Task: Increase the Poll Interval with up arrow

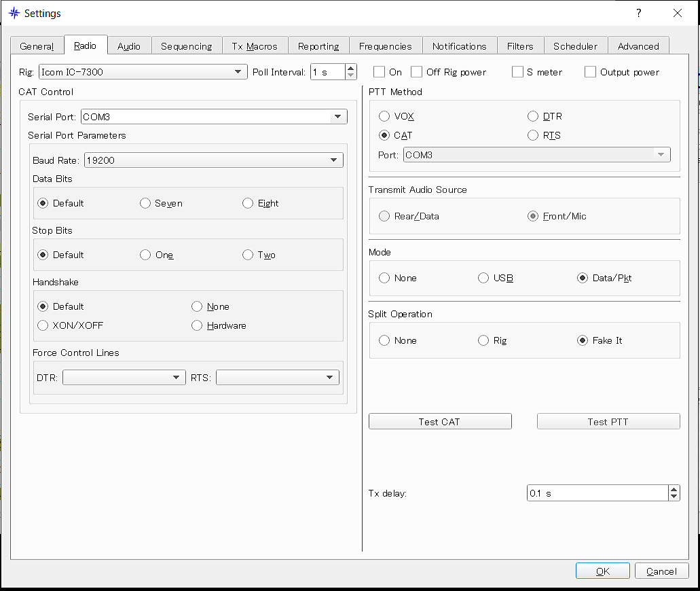Action: (351, 69)
